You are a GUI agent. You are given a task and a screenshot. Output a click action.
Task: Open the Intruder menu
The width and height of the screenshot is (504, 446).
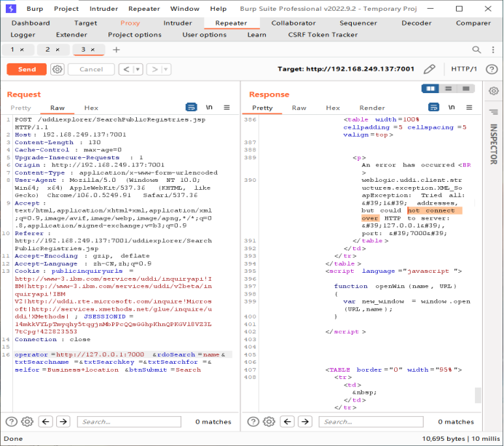(103, 9)
